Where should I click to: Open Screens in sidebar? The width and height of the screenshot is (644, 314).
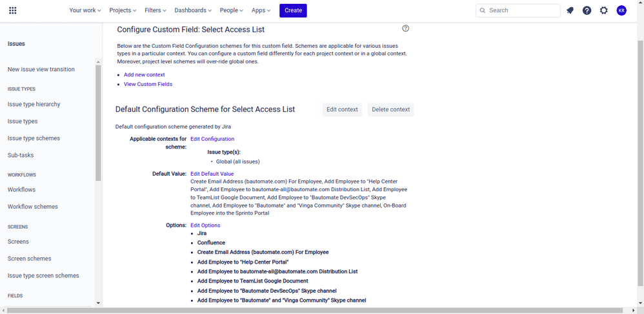(18, 242)
